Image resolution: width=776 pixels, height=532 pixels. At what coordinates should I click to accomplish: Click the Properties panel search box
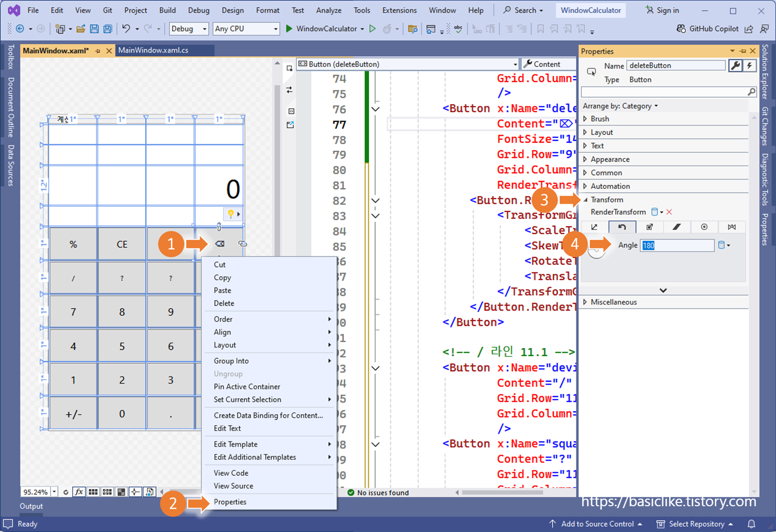click(669, 92)
